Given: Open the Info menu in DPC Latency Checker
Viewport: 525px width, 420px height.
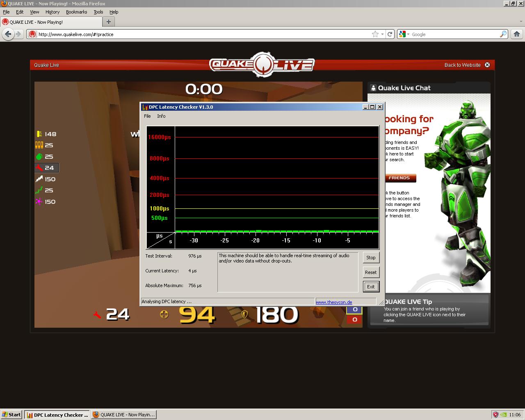Looking at the screenshot, I should (161, 116).
